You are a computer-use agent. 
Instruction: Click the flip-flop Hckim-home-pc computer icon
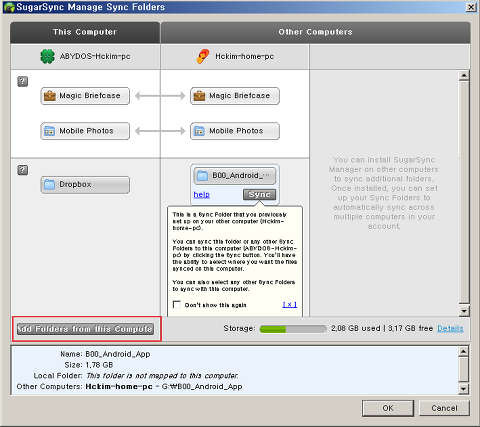coord(203,56)
